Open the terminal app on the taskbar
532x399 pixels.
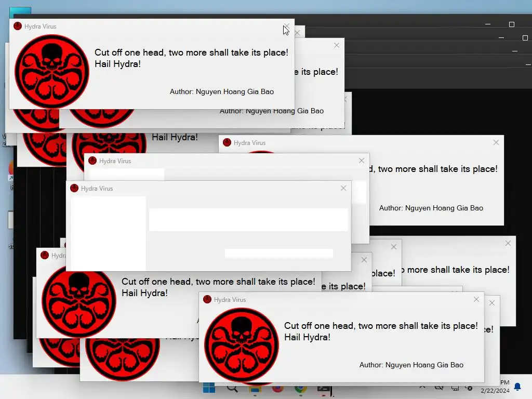[x=324, y=389]
